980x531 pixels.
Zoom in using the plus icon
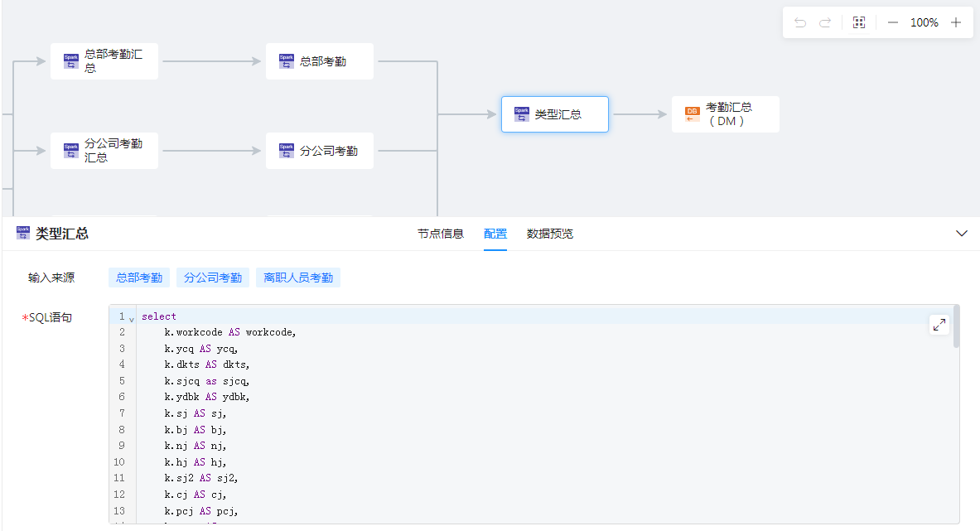[956, 22]
